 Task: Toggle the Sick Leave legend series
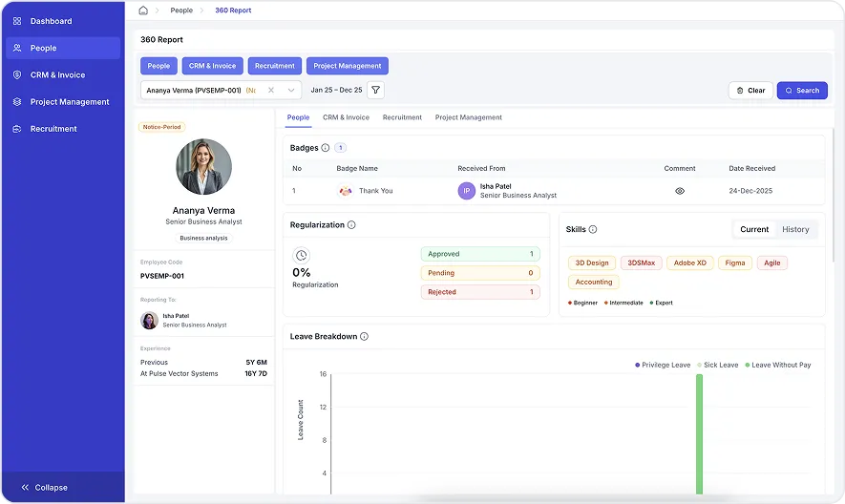(x=717, y=365)
